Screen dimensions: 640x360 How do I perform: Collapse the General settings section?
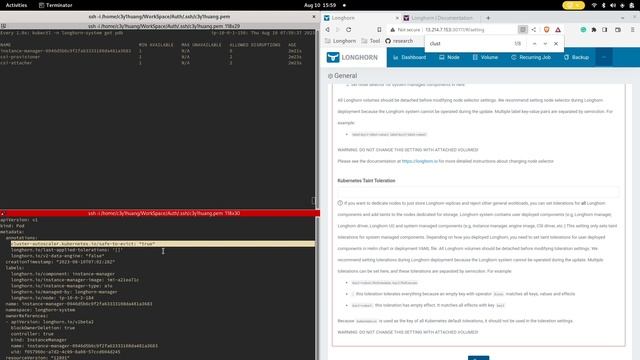[342, 76]
